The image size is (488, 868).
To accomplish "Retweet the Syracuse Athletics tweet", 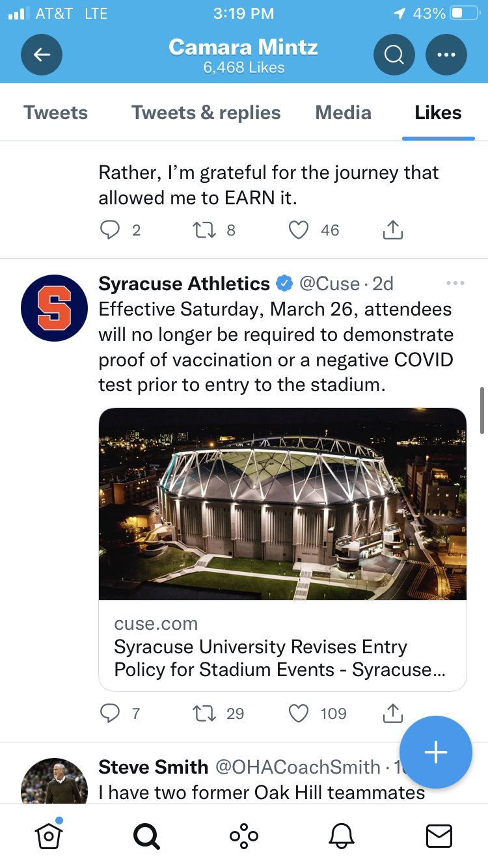I will point(205,714).
